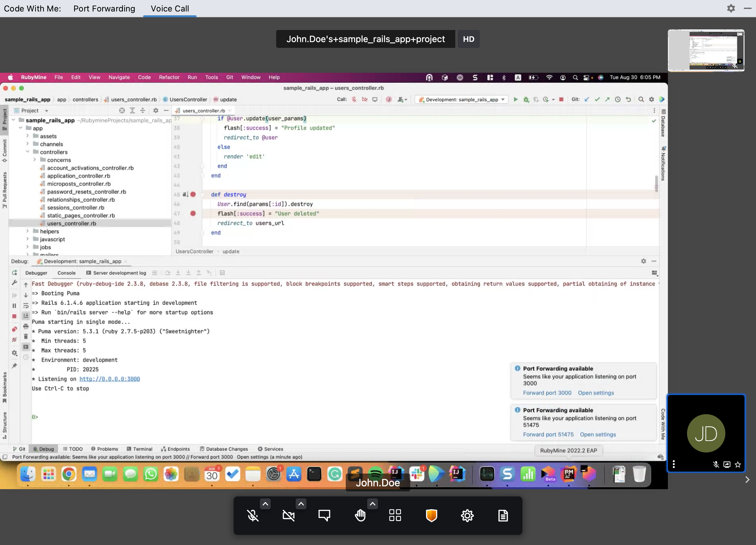Click the raise hand icon
This screenshot has width=756, height=545.
(360, 515)
